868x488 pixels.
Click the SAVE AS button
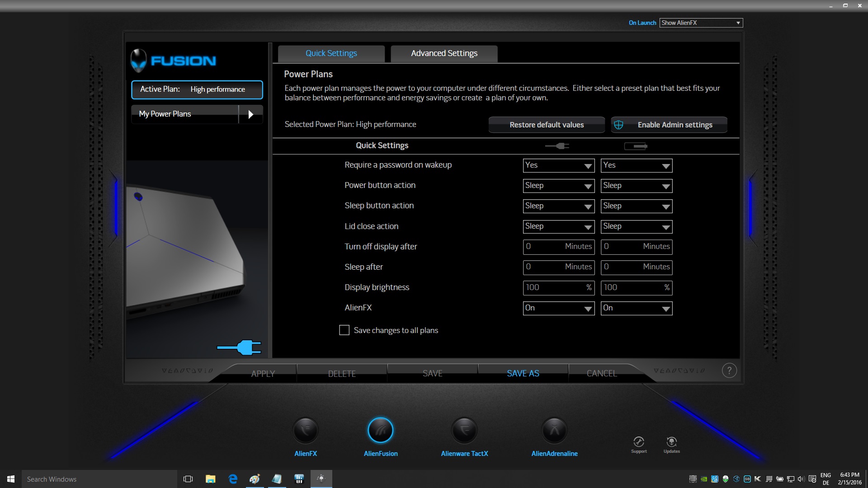[523, 373]
